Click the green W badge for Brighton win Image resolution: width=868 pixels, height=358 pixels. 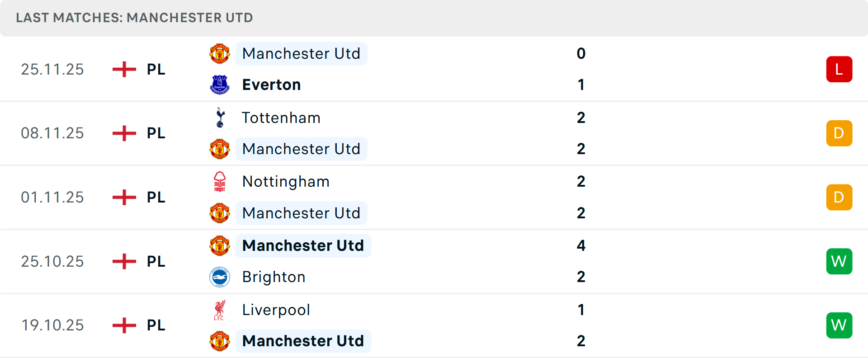[x=839, y=261]
